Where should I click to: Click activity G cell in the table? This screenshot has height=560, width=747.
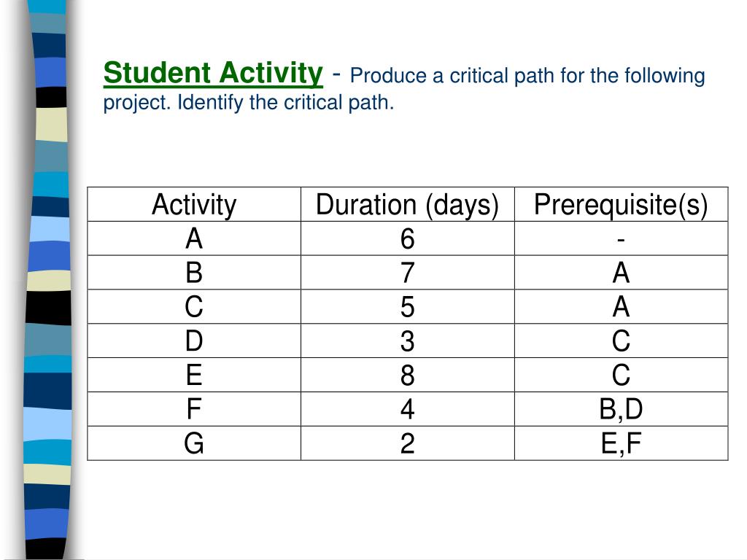point(194,443)
